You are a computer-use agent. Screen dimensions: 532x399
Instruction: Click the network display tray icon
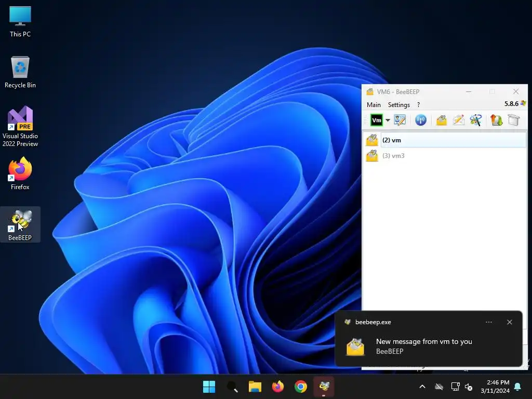455,387
